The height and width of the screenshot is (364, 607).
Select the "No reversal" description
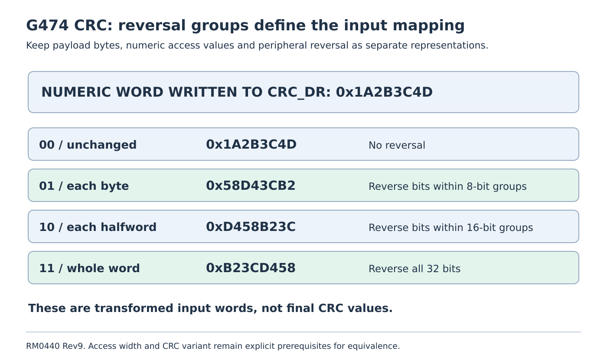pyautogui.click(x=397, y=145)
